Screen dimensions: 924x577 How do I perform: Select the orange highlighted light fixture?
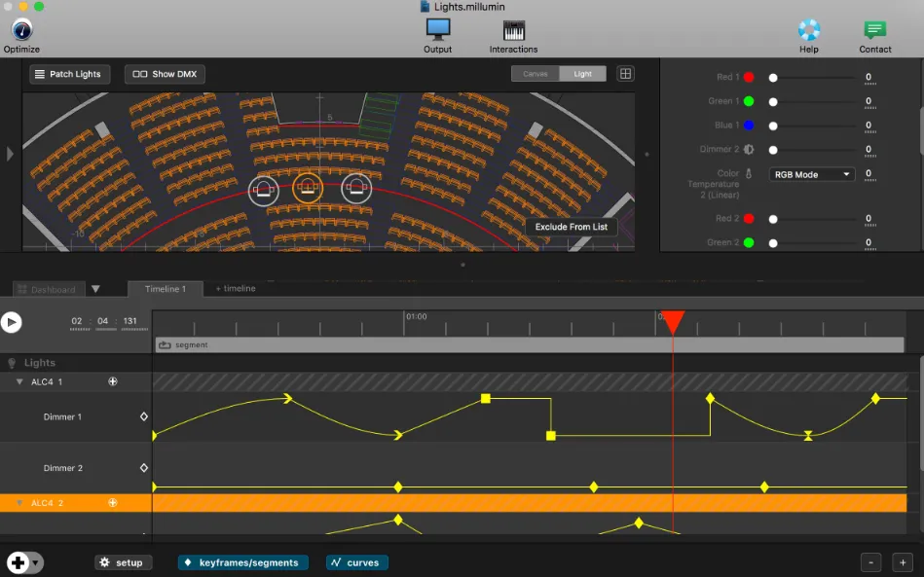pos(308,188)
